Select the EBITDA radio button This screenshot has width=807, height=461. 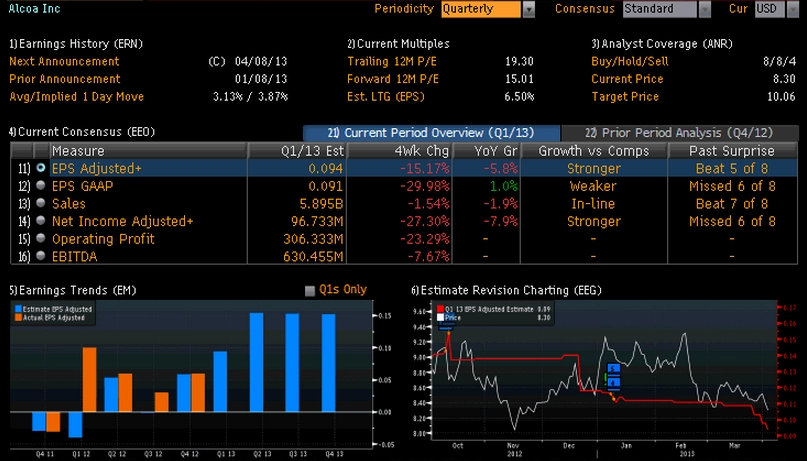click(x=41, y=256)
